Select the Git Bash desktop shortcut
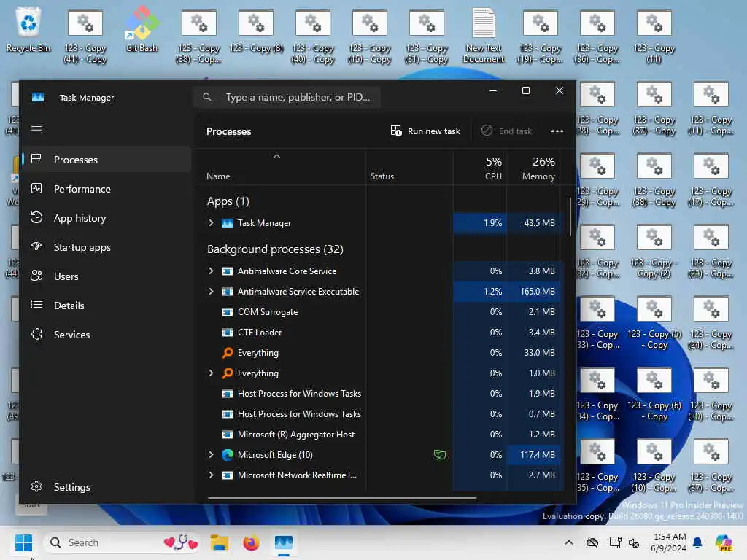This screenshot has width=747, height=560. pos(142,29)
